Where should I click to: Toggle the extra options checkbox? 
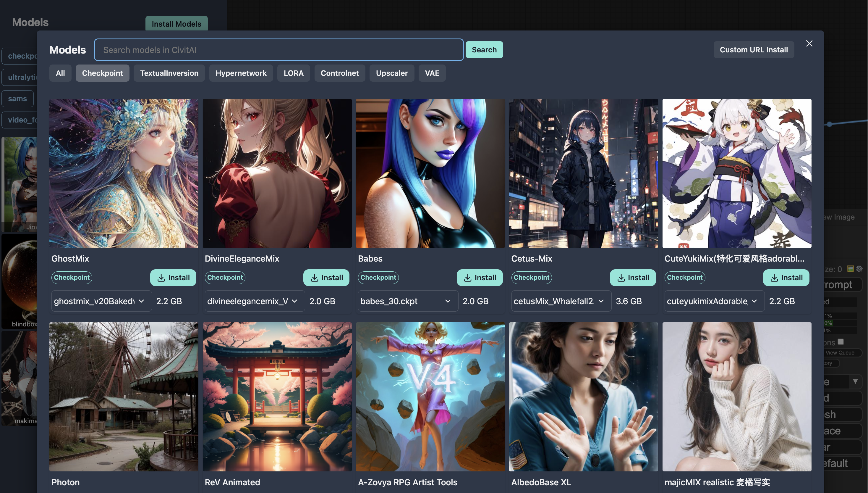tap(841, 342)
